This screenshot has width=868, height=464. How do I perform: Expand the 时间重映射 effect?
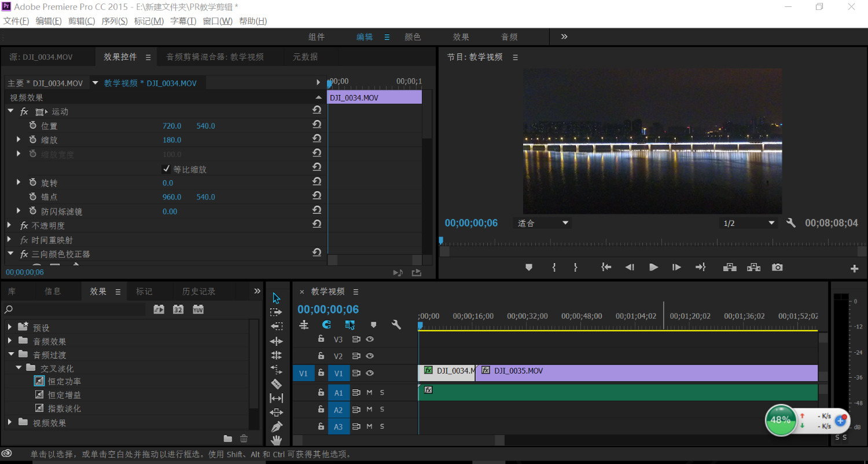[x=10, y=239]
